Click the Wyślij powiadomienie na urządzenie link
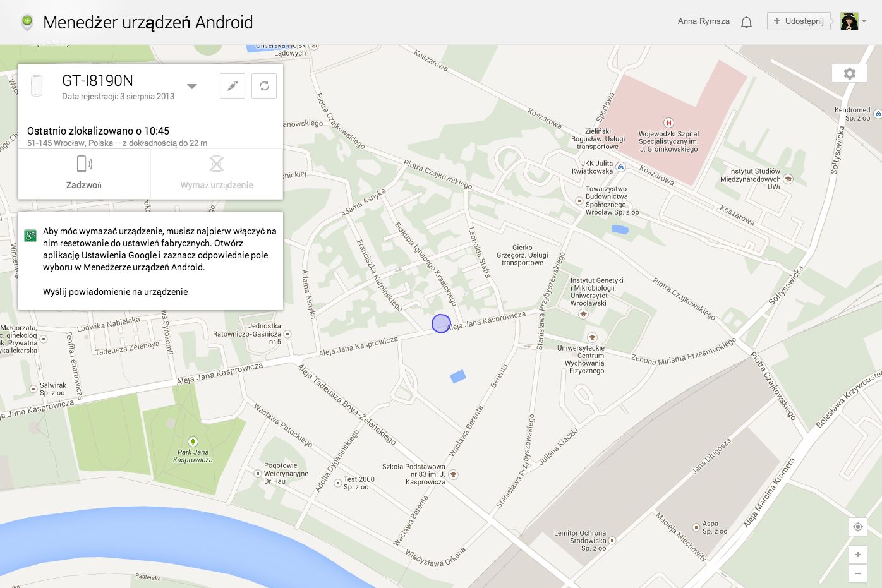882x588 pixels. point(115,292)
